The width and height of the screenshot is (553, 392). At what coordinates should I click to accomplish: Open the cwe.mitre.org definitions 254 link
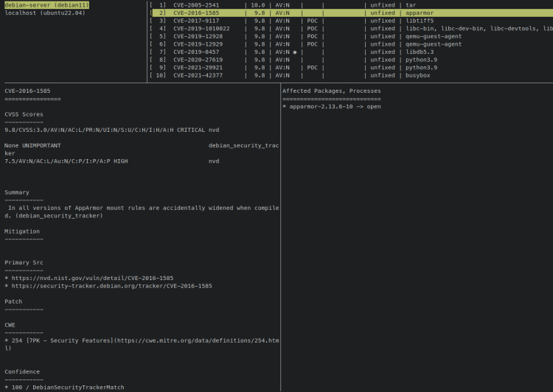point(142,344)
